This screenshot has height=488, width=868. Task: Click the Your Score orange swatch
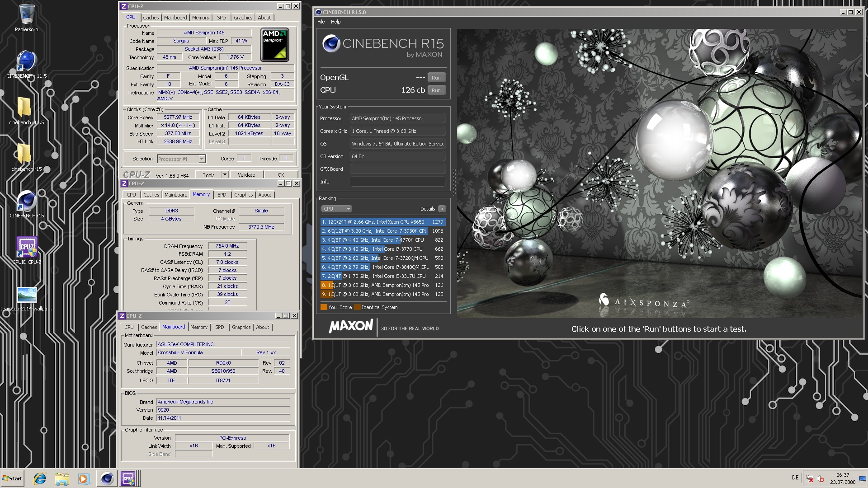click(x=324, y=307)
